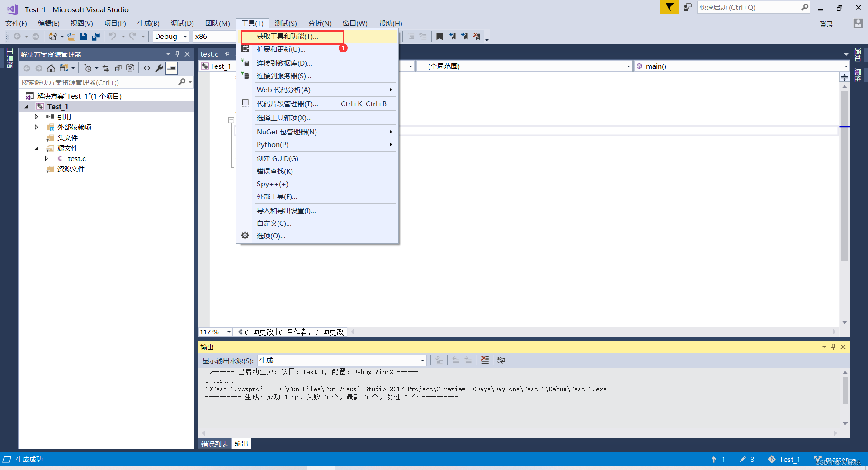
Task: Toggle Word Wrap icon in Output panel
Action: (x=501, y=360)
